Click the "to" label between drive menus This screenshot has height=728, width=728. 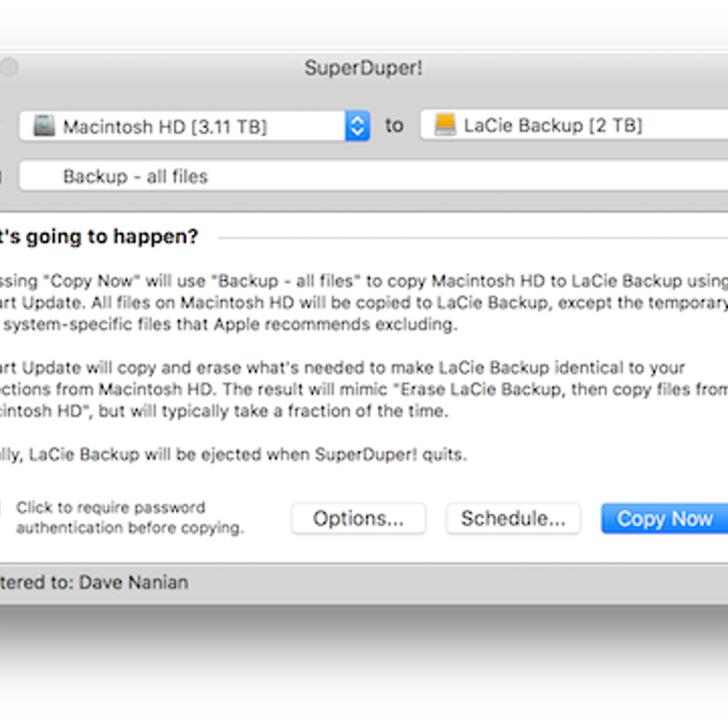pyautogui.click(x=394, y=126)
